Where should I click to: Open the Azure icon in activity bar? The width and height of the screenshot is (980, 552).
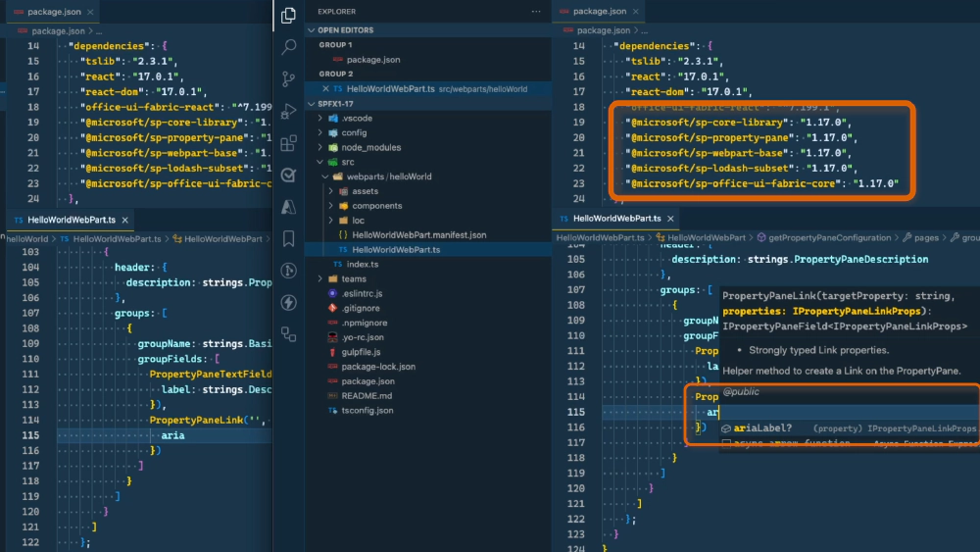[x=288, y=207]
